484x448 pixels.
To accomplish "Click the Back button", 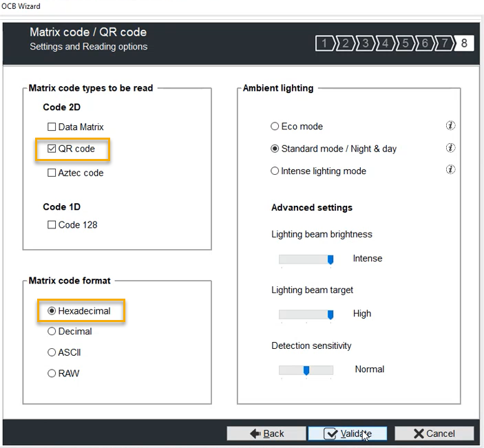I will [266, 434].
